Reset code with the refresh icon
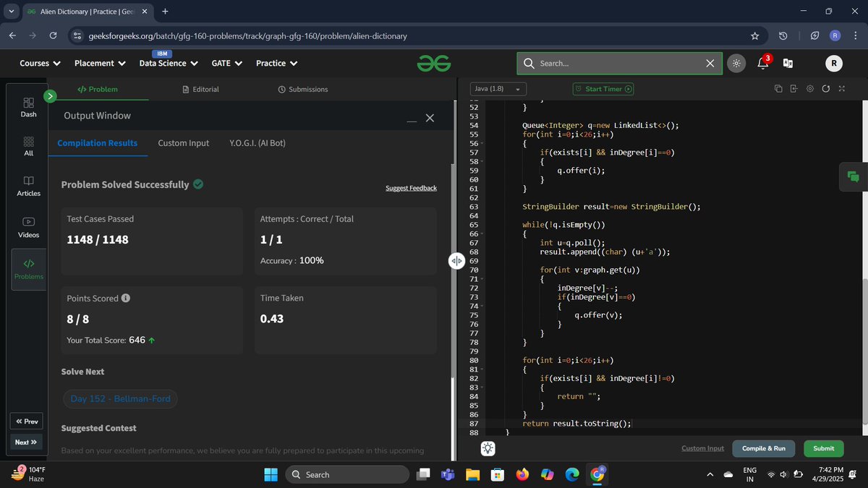 pos(825,89)
